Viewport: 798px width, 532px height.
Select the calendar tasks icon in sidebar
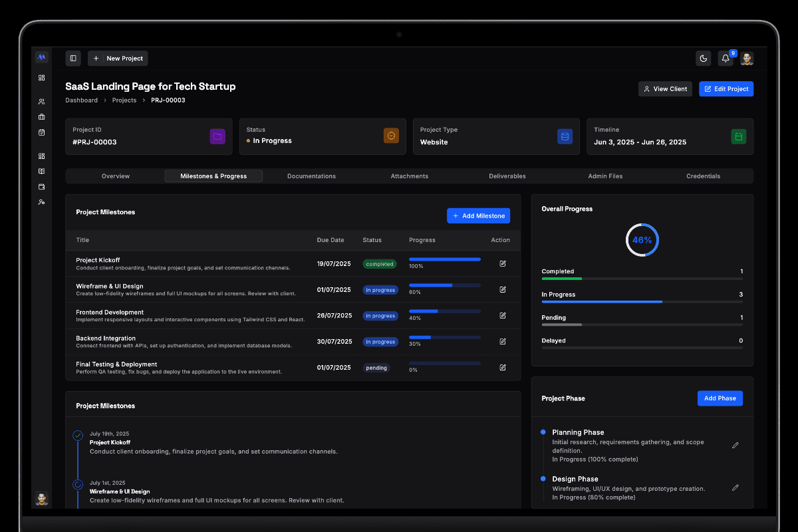[x=41, y=132]
